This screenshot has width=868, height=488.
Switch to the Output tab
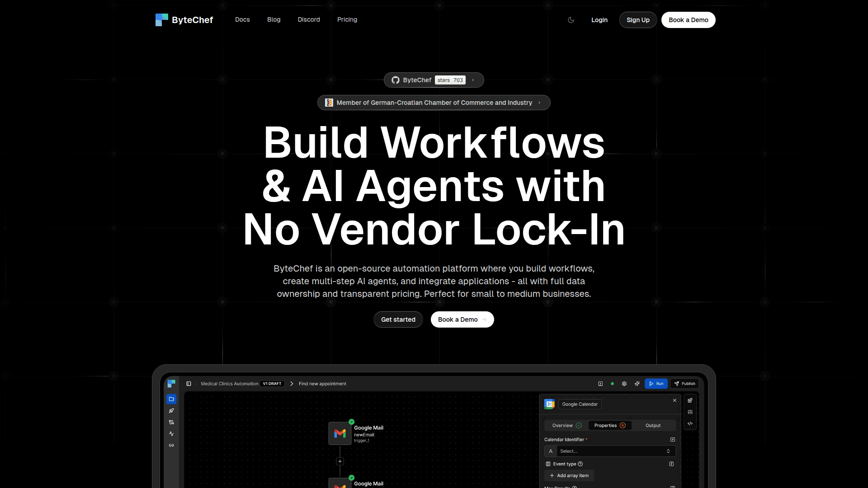click(653, 425)
